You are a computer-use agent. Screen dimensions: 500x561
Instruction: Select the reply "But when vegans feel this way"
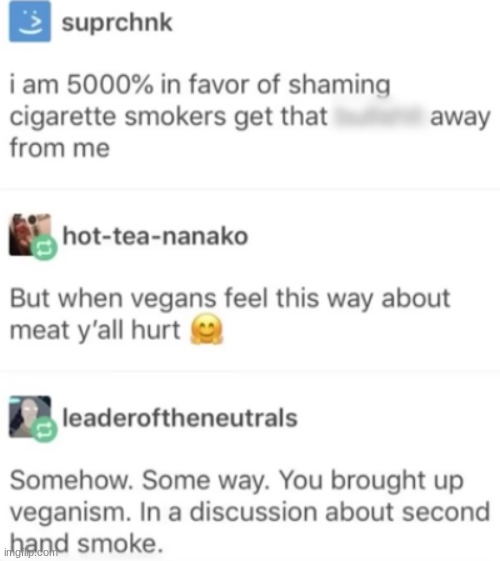(x=230, y=314)
